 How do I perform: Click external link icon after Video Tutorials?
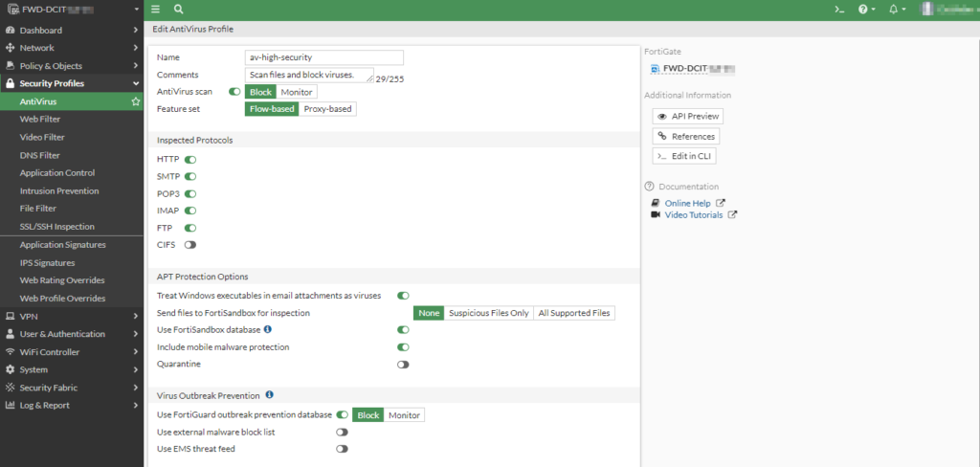tap(732, 214)
